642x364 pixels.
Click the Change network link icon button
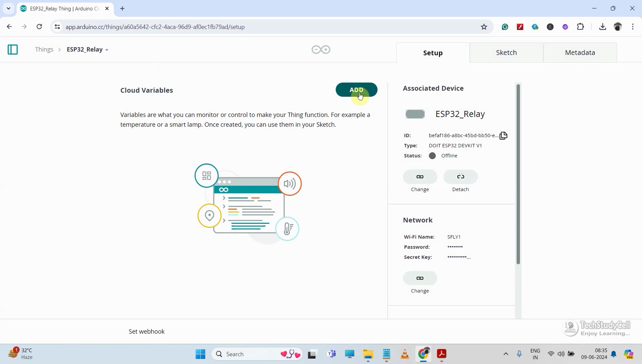(420, 278)
